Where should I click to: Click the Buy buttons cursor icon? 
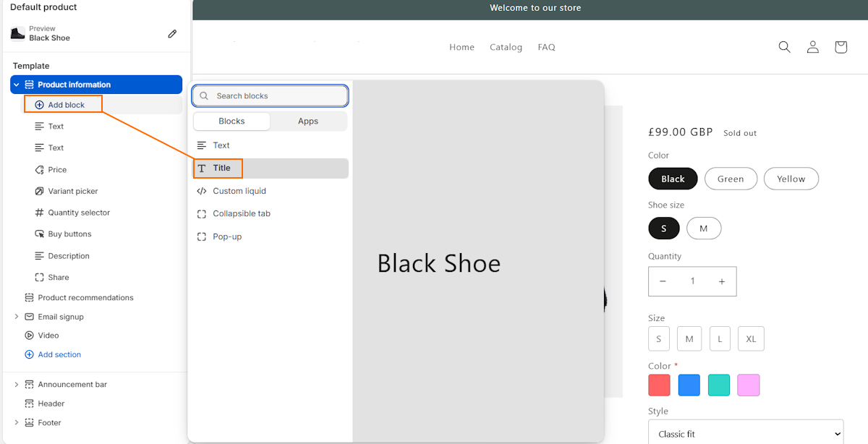pyautogui.click(x=40, y=234)
